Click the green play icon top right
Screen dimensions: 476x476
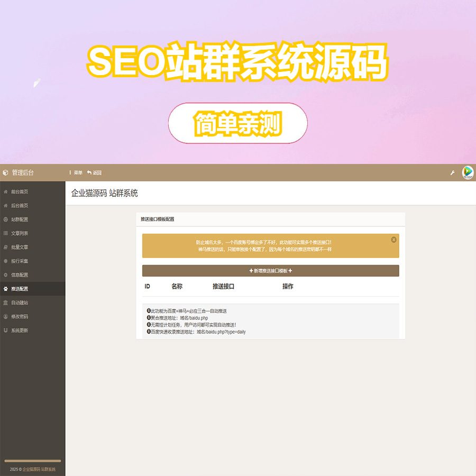coord(468,172)
